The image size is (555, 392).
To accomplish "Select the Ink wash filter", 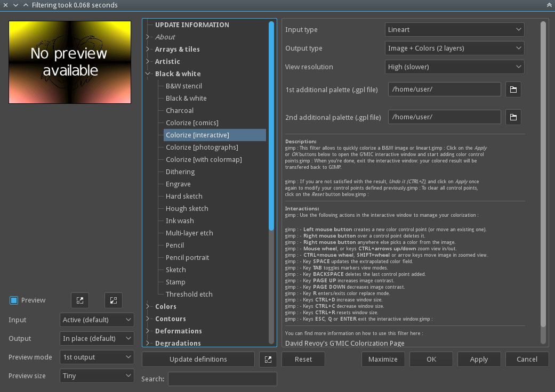I will point(179,220).
